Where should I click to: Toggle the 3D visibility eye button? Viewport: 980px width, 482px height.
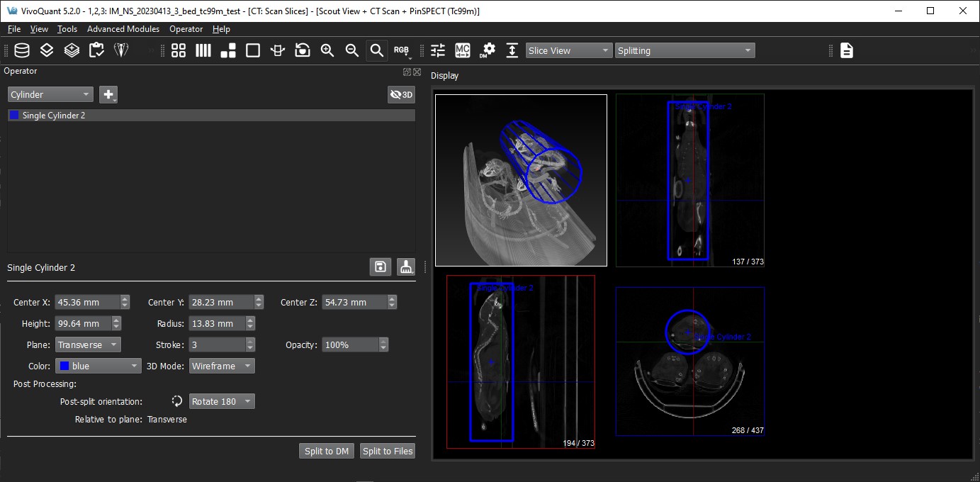[401, 94]
